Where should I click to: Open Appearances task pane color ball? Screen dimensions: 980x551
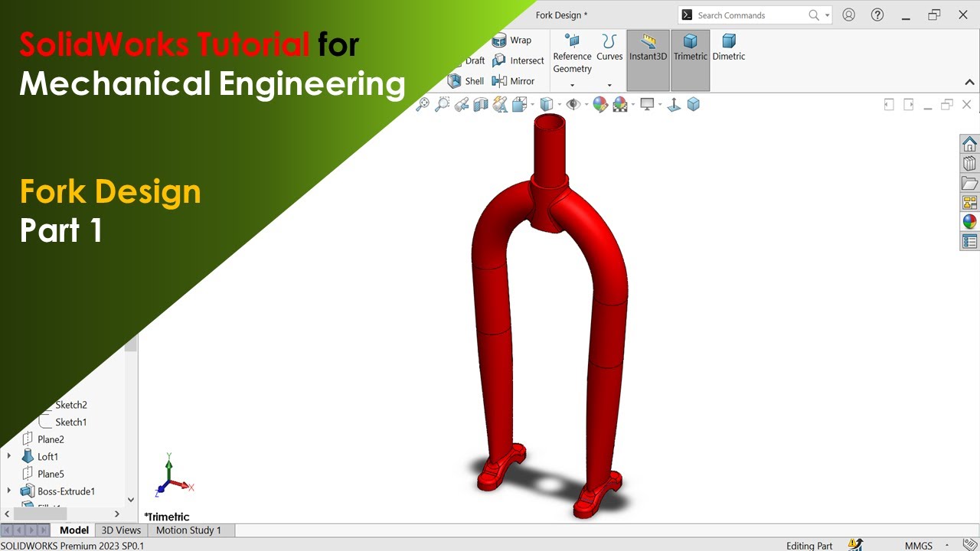[x=969, y=222]
